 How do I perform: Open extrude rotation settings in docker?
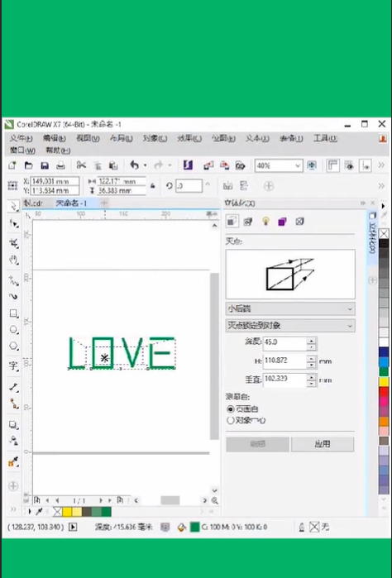click(248, 222)
